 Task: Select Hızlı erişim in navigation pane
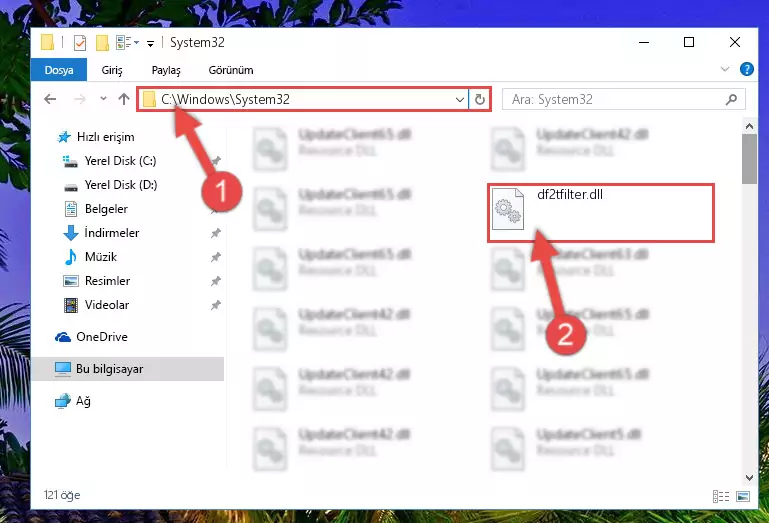click(105, 137)
